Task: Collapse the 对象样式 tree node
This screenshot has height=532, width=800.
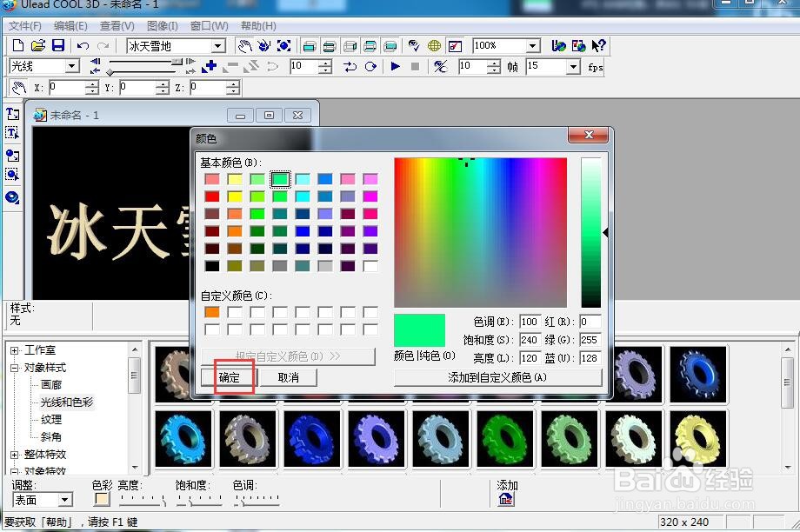Action: click(15, 368)
